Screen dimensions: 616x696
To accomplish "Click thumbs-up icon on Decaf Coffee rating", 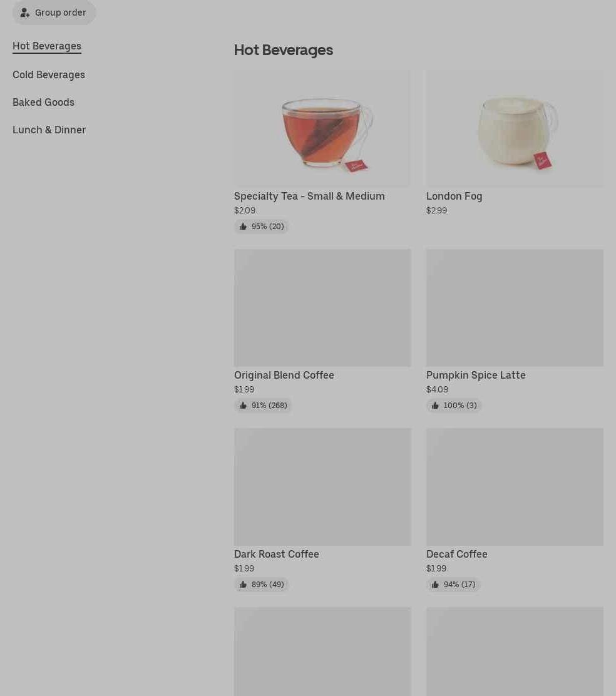I will click(x=435, y=584).
